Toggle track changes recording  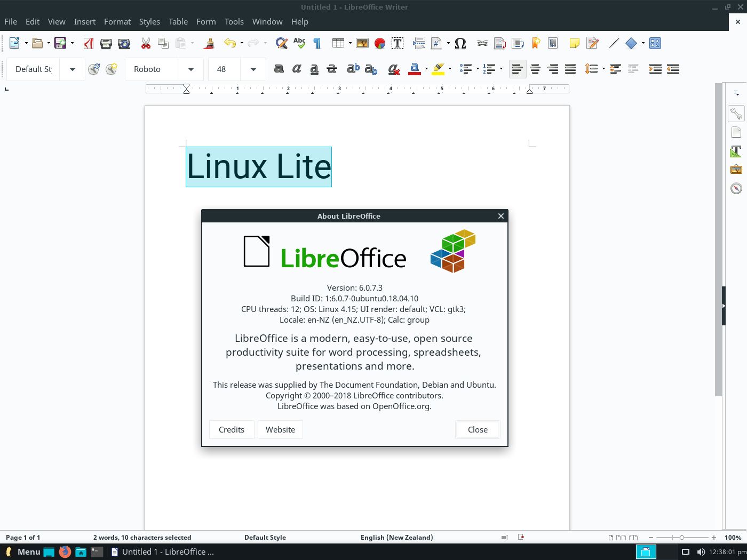592,43
